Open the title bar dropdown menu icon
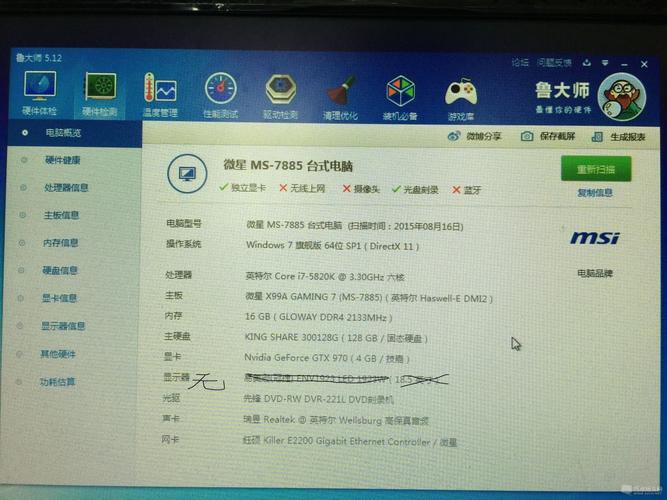This screenshot has width=667, height=500. click(x=605, y=63)
